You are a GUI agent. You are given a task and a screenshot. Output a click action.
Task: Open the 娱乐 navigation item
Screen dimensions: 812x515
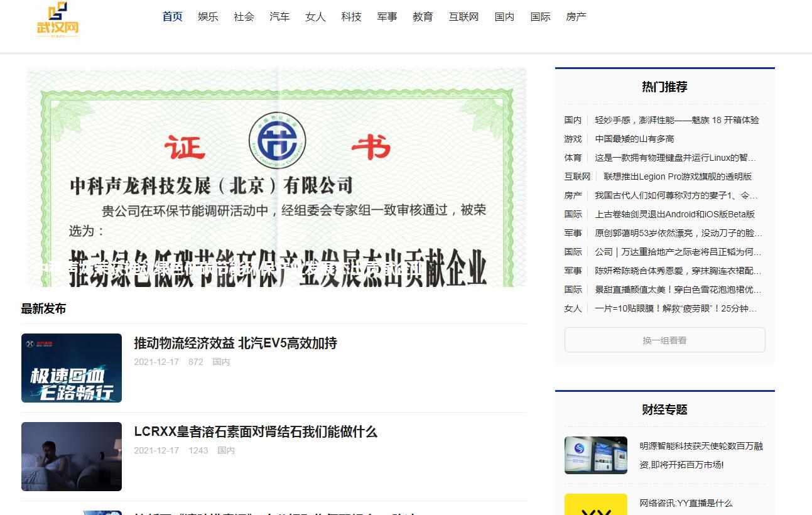(x=208, y=17)
